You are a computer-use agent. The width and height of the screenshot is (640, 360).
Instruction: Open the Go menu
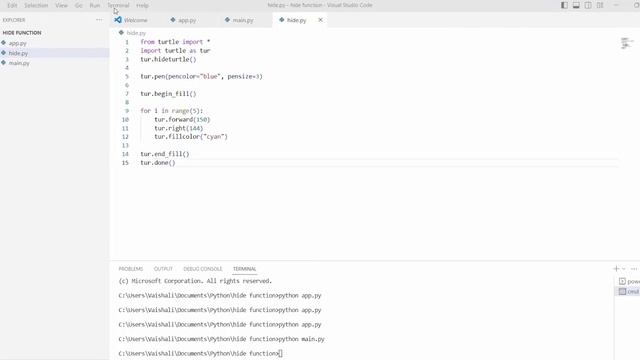[x=79, y=5]
